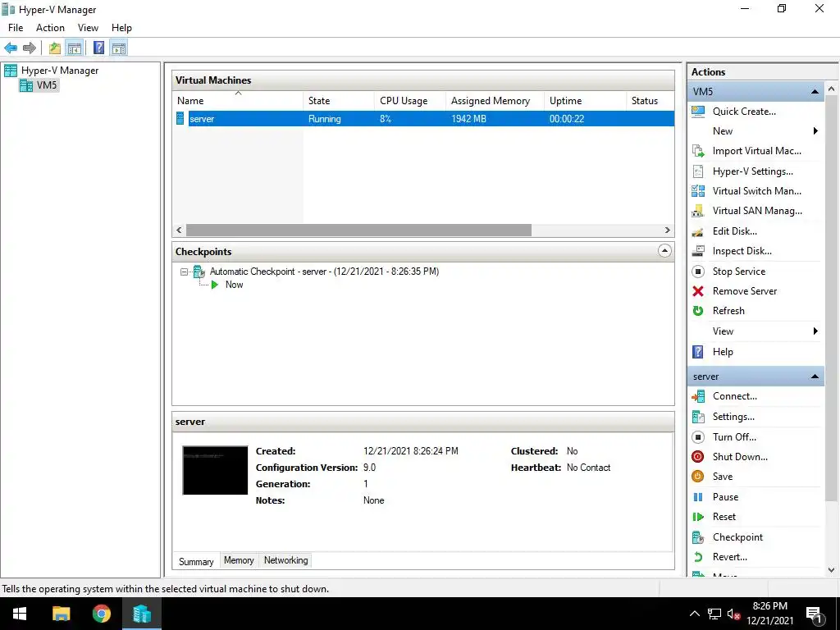Click the Connect icon under server
The height and width of the screenshot is (630, 840).
pos(698,396)
